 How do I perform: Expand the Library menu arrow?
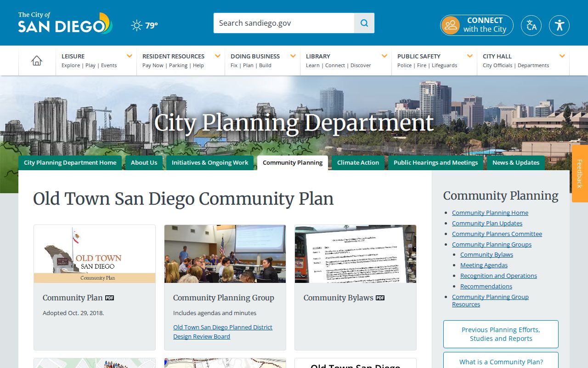tap(384, 56)
